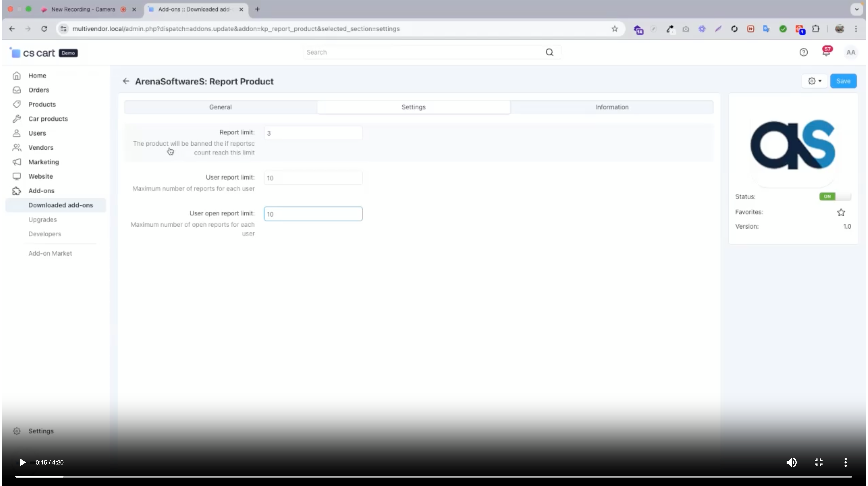Switch to the Settings tab
This screenshot has width=868, height=486.
click(x=413, y=107)
